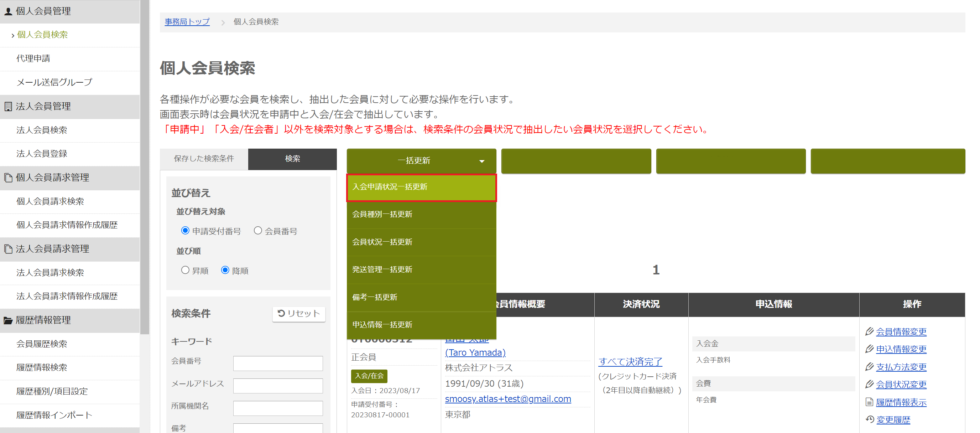This screenshot has width=980, height=433.
Task: Switch to the 検索 tab
Action: click(x=293, y=159)
